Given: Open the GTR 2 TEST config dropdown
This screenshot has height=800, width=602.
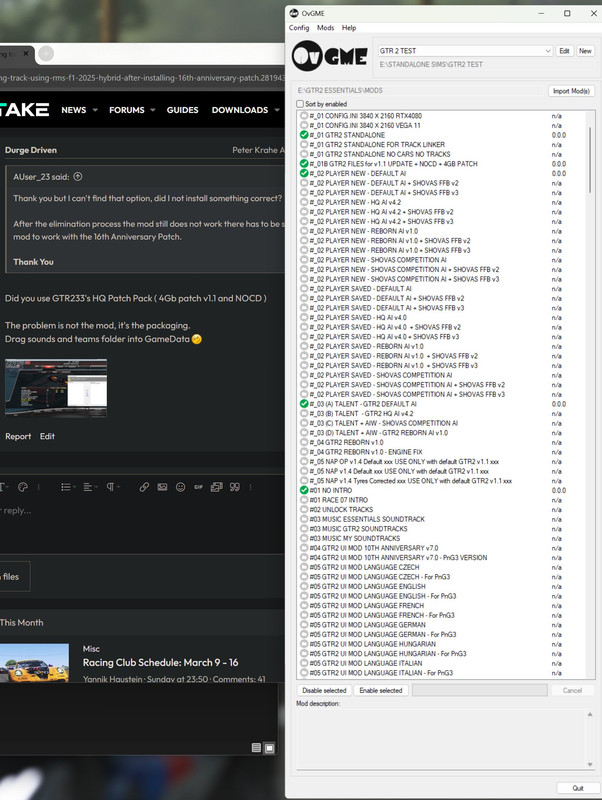Looking at the screenshot, I should (547, 51).
